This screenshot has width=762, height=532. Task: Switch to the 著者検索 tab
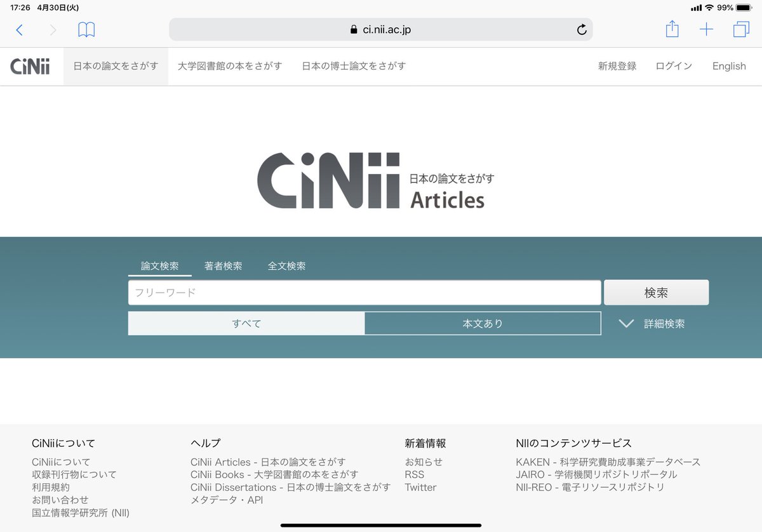(223, 266)
